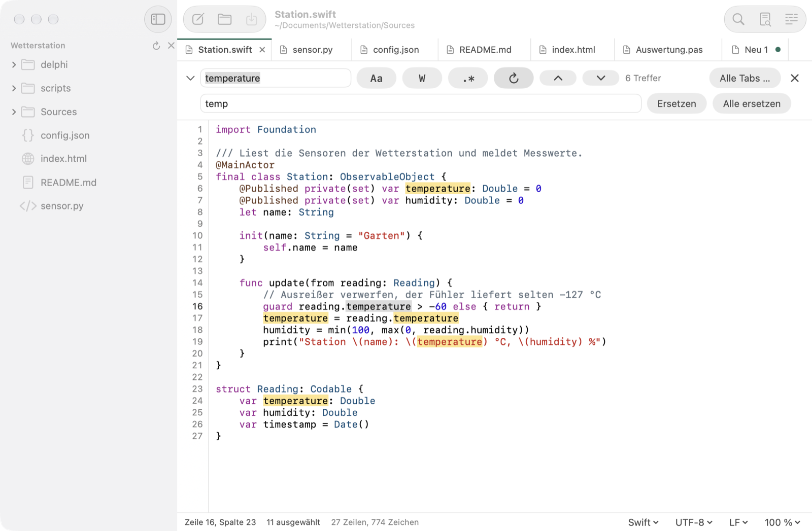The image size is (812, 531).
Task: Open a file with the folder toolbar icon
Action: (225, 19)
